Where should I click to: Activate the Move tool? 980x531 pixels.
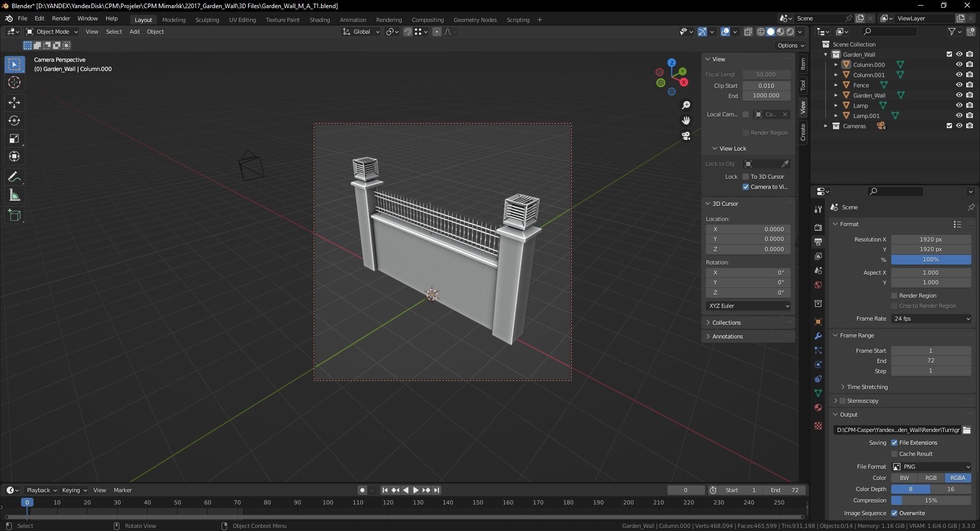pyautogui.click(x=14, y=103)
